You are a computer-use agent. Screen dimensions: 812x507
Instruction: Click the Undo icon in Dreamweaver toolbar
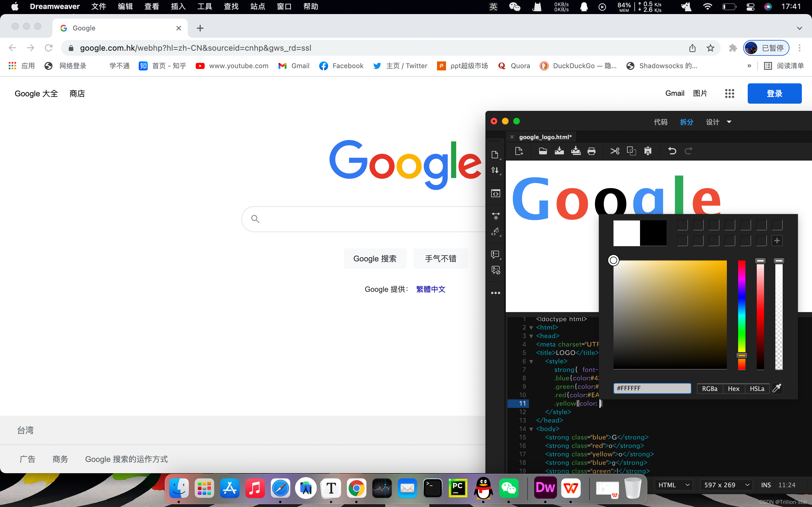tap(672, 151)
